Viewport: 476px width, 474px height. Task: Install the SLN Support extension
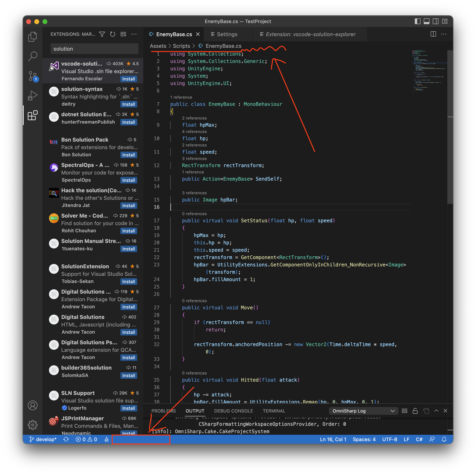pyautogui.click(x=129, y=408)
